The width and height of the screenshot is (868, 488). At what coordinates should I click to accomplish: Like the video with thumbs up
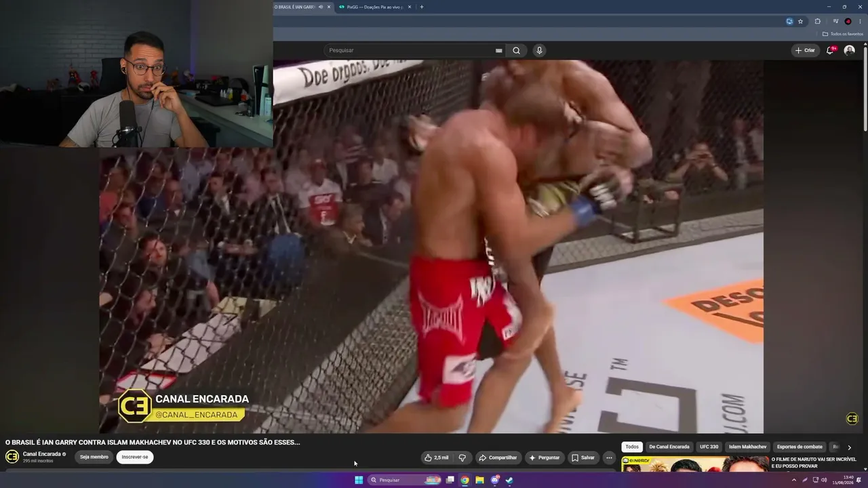tap(436, 457)
